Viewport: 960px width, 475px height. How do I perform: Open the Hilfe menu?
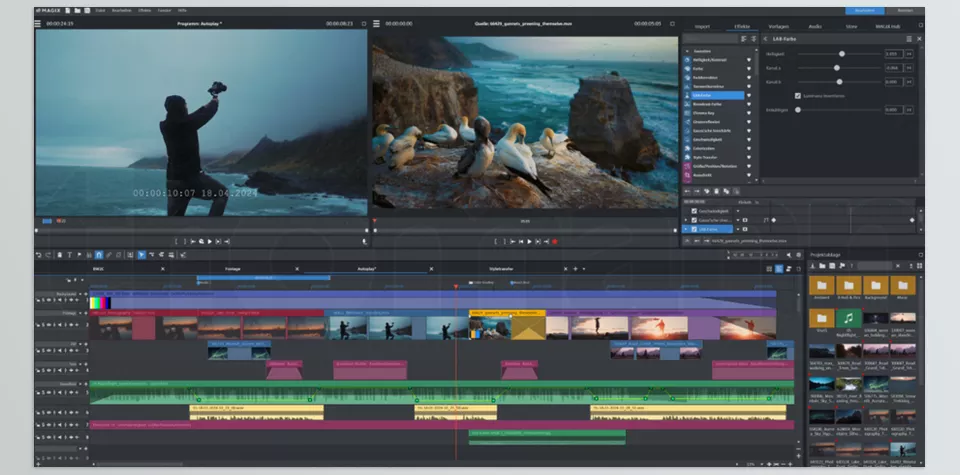tap(182, 10)
